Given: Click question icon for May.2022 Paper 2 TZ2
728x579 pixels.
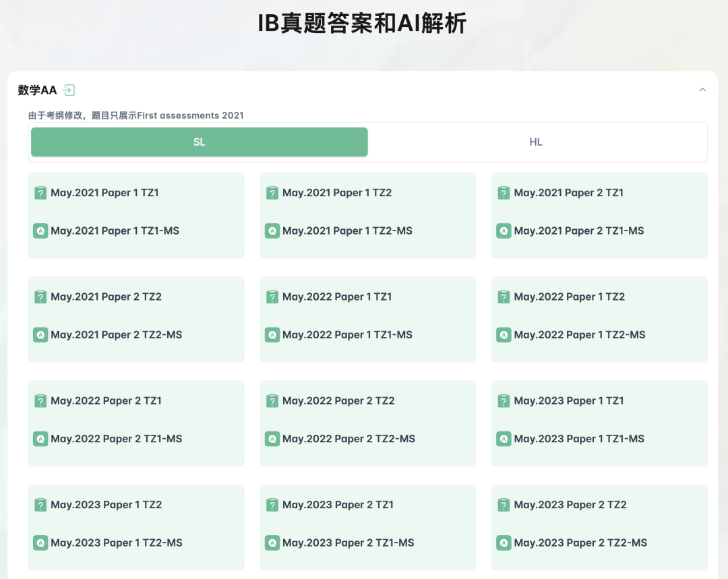Looking at the screenshot, I should [x=272, y=400].
